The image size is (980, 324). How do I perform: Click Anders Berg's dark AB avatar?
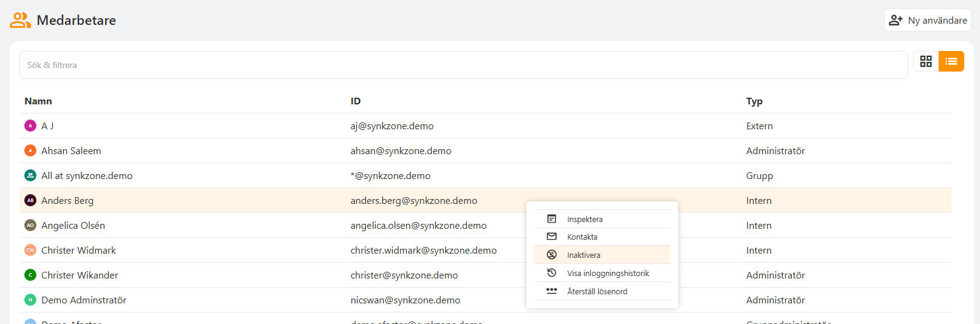point(30,200)
